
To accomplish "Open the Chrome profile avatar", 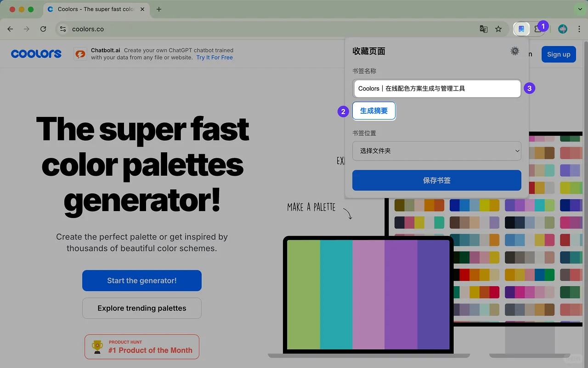I will (x=563, y=29).
